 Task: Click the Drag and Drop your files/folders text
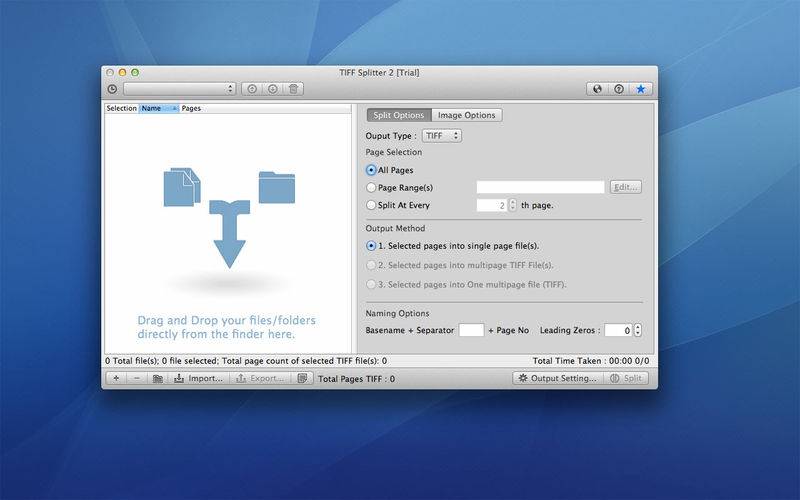(227, 327)
